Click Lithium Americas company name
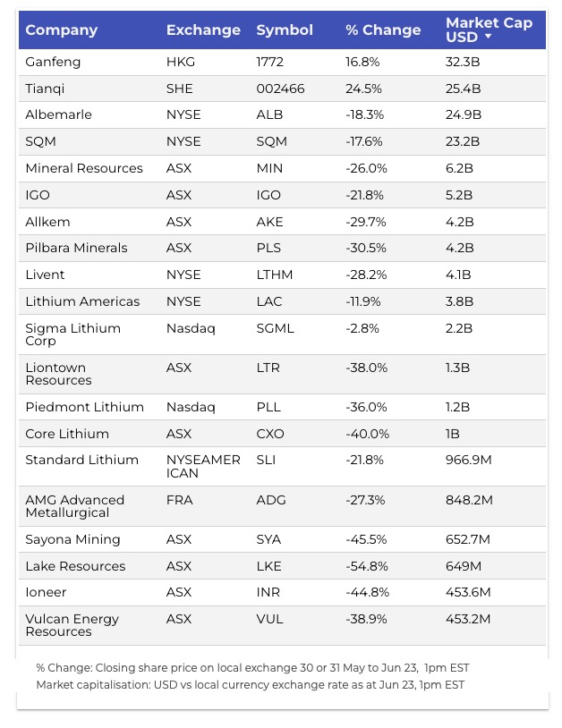The width and height of the screenshot is (562, 728). point(83,301)
